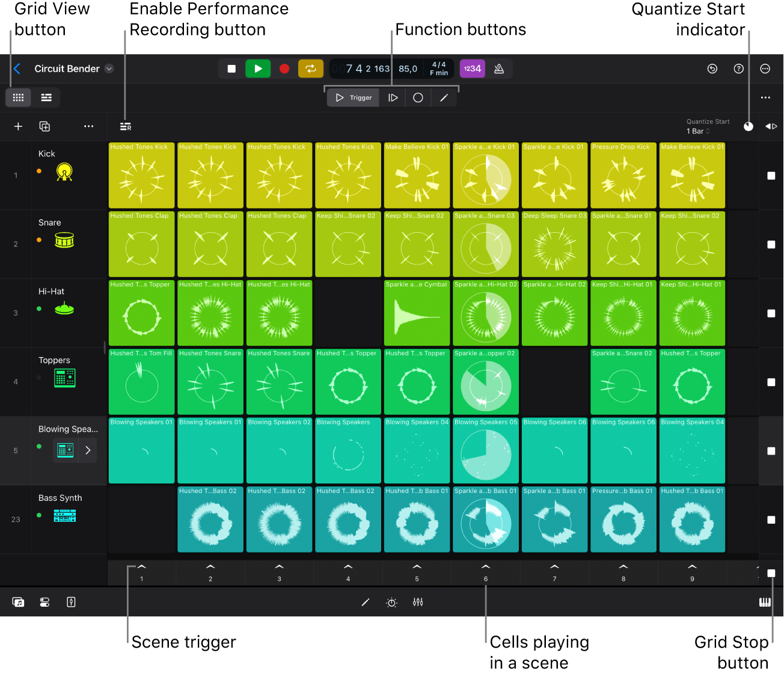784x677 pixels.
Task: Open the Quantize Start 1 Bar dropdown
Action: point(697,131)
